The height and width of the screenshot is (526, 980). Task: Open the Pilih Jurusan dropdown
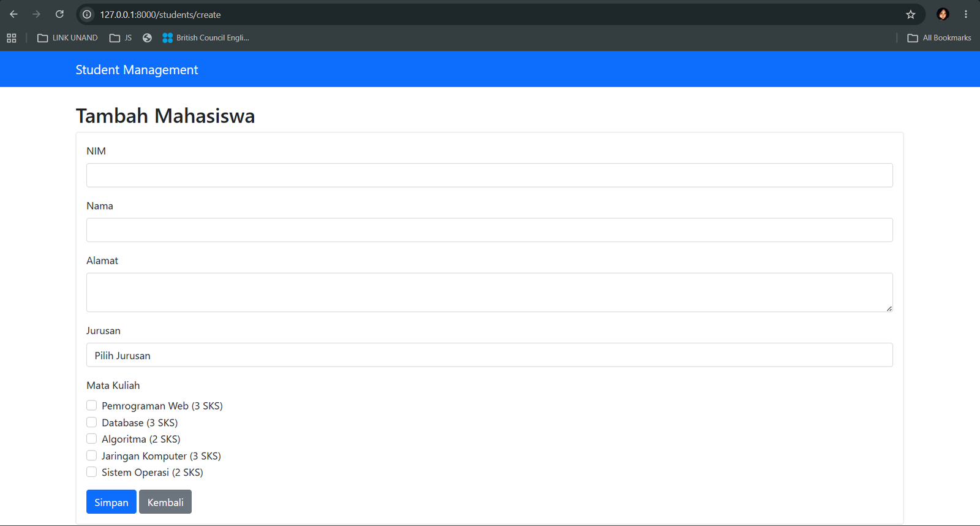click(x=489, y=355)
